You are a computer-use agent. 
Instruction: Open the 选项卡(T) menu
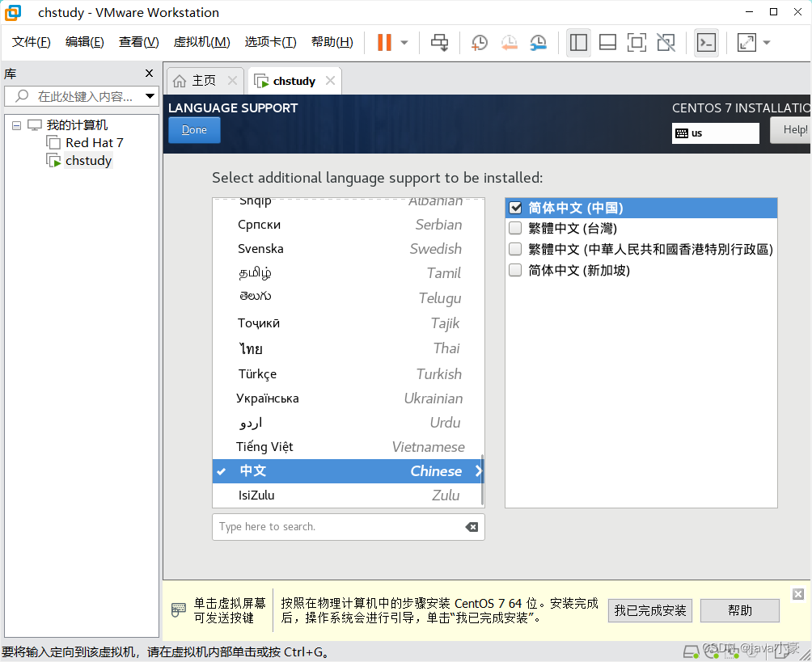point(270,42)
